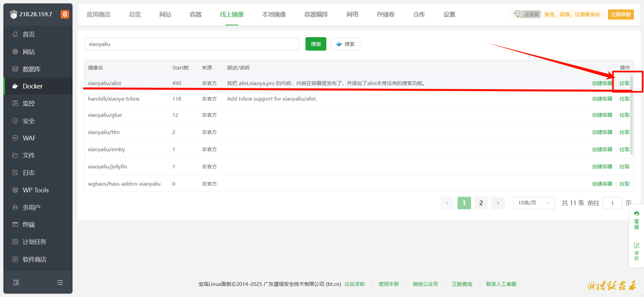Open 微信公众号 footer link
The height and width of the screenshot is (297, 644).
pos(426,284)
